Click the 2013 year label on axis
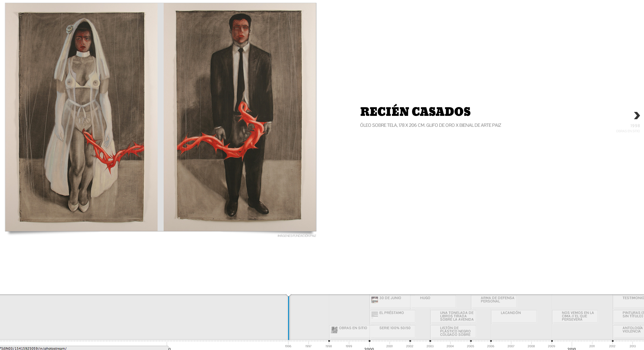Viewport: 644px width, 350px height. point(632,346)
